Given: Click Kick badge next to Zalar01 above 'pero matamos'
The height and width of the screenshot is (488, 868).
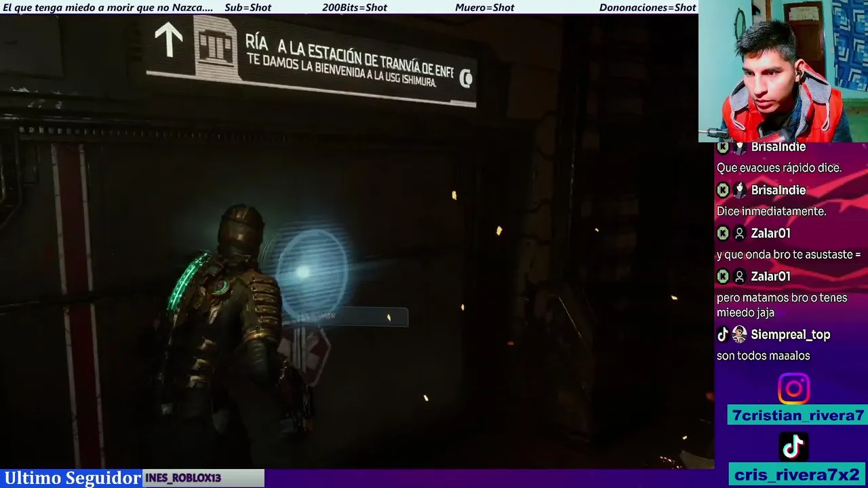Looking at the screenshot, I should pos(723,277).
